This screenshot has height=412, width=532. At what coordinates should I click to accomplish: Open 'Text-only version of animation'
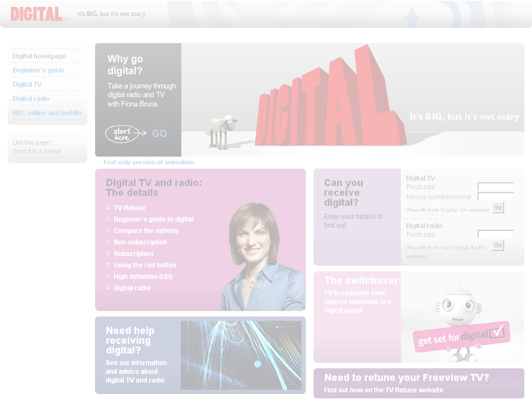click(x=148, y=162)
